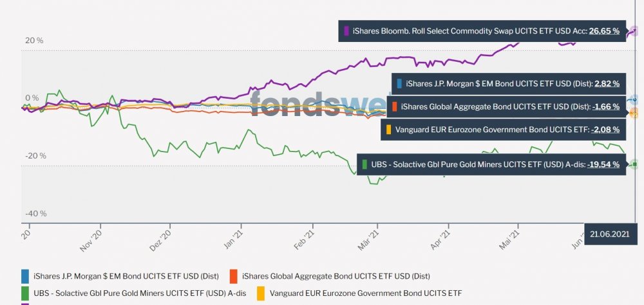This screenshot has height=305, width=644.
Task: Click the 26,65 % Commodity Swap tooltip value
Action: tap(605, 30)
